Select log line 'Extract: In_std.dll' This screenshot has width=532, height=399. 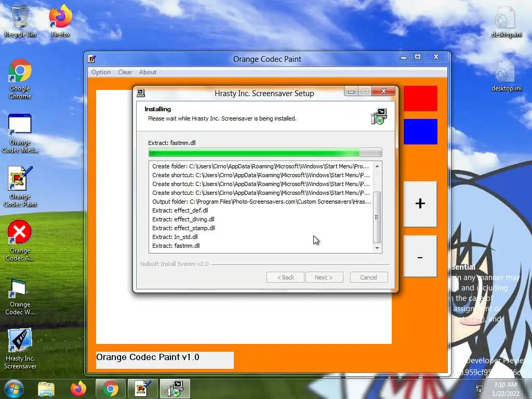pos(175,237)
